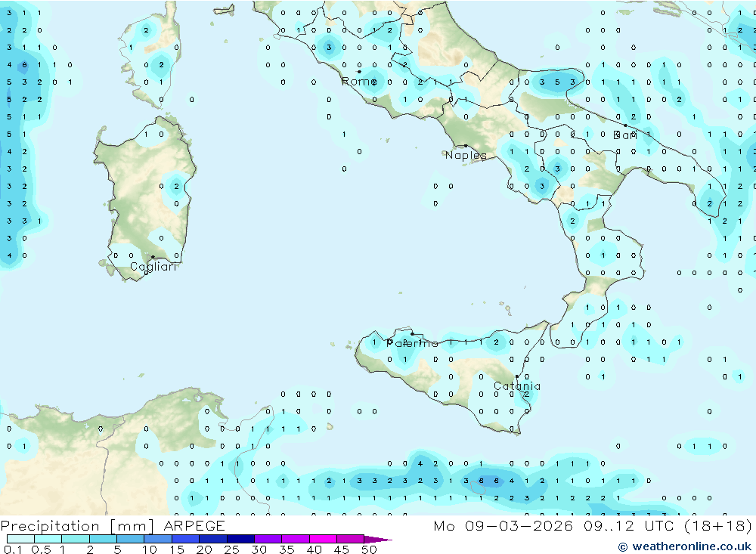Select the 5–10 mm legend color swatch
This screenshot has height=554, width=756.
point(130,539)
